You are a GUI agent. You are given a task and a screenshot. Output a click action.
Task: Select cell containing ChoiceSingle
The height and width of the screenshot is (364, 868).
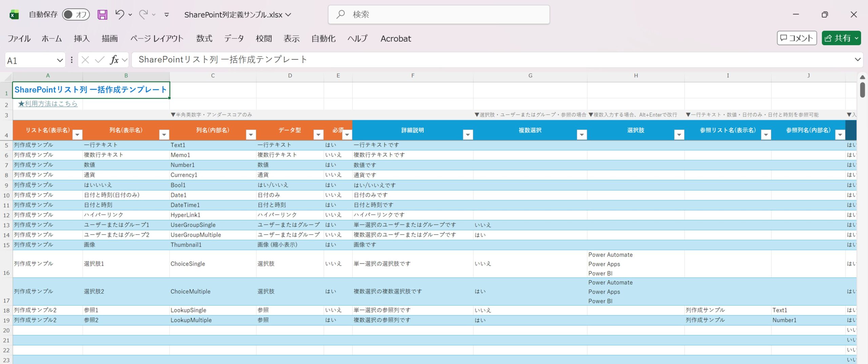213,264
